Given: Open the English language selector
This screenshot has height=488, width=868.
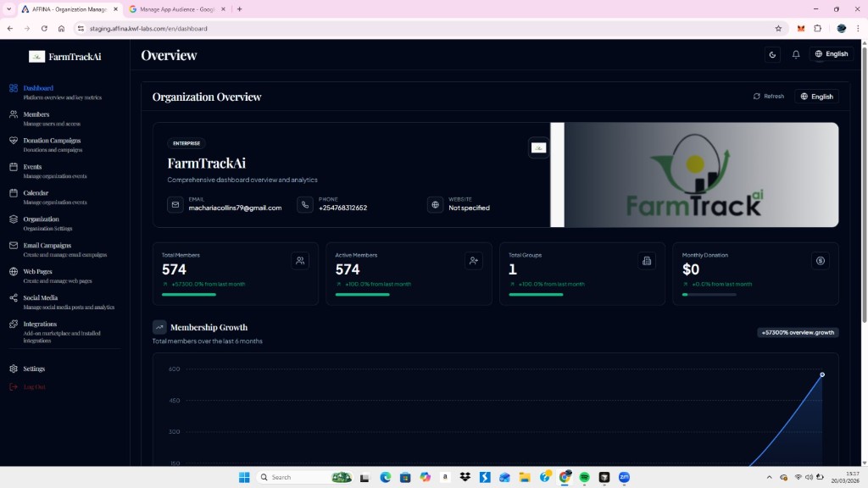Looking at the screenshot, I should (x=831, y=53).
